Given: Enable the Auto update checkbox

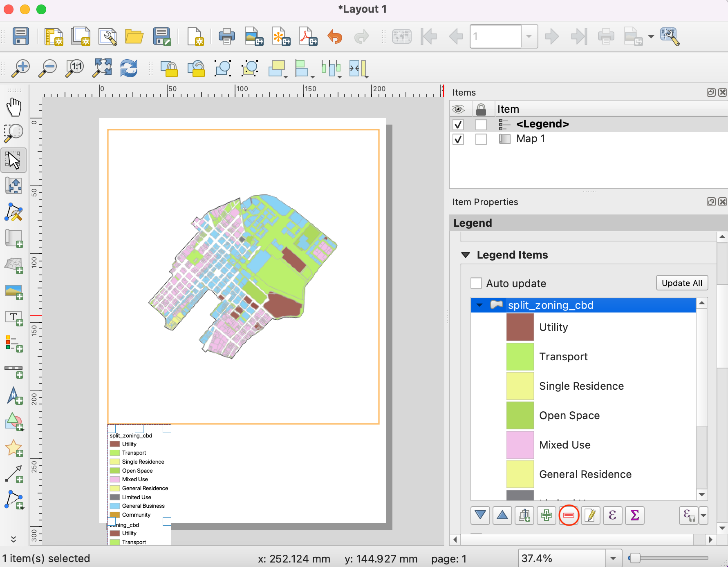Looking at the screenshot, I should [x=476, y=283].
